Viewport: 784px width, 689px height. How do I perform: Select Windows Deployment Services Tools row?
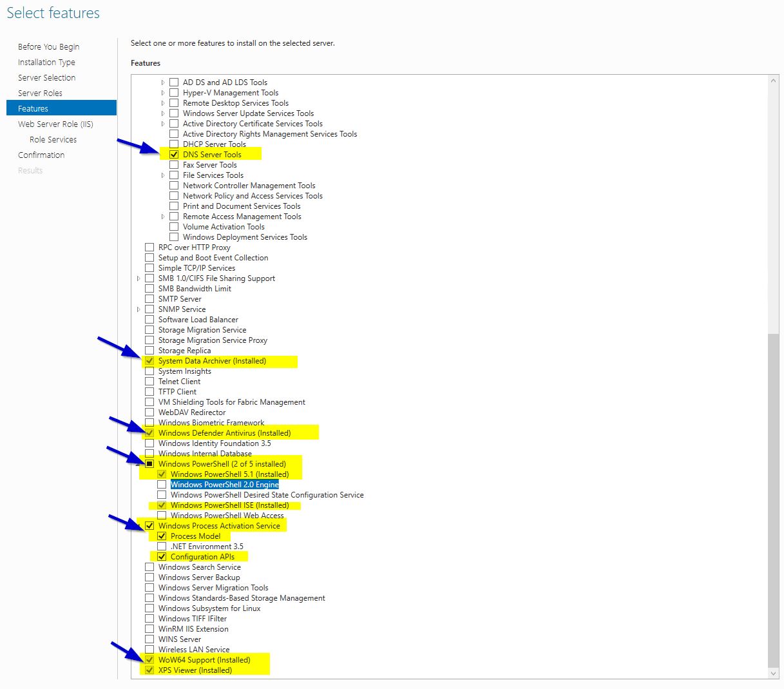pos(245,237)
